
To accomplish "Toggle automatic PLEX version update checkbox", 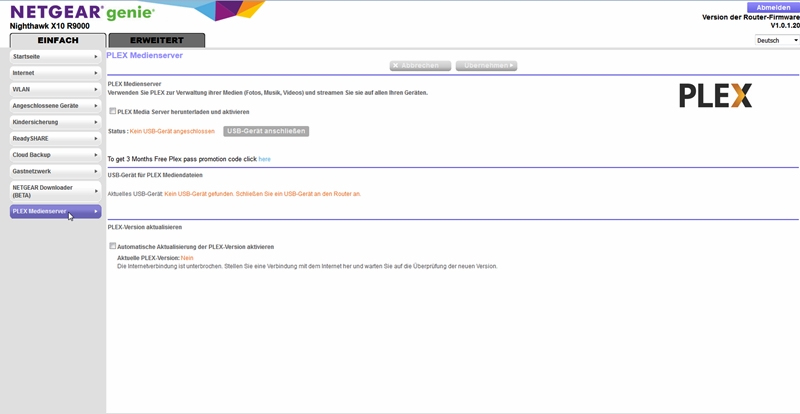I will click(x=113, y=246).
